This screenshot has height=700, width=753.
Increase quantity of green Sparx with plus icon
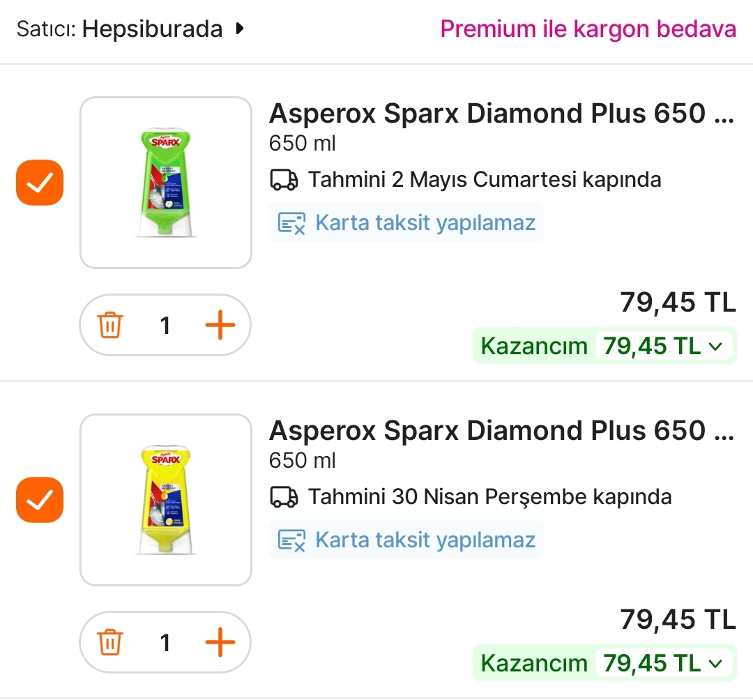pyautogui.click(x=220, y=326)
